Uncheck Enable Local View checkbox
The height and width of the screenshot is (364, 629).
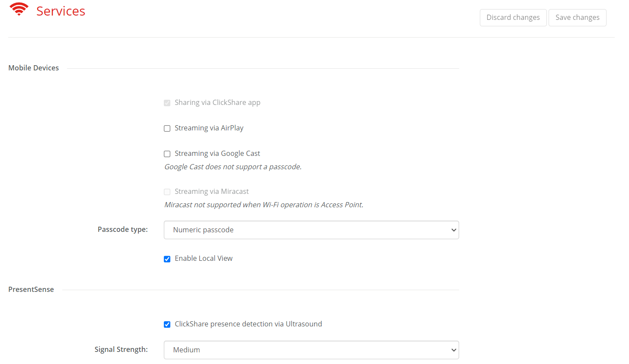point(167,259)
